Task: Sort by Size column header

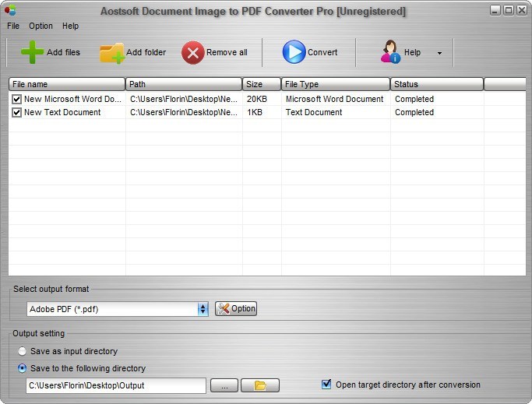Action: tap(262, 84)
